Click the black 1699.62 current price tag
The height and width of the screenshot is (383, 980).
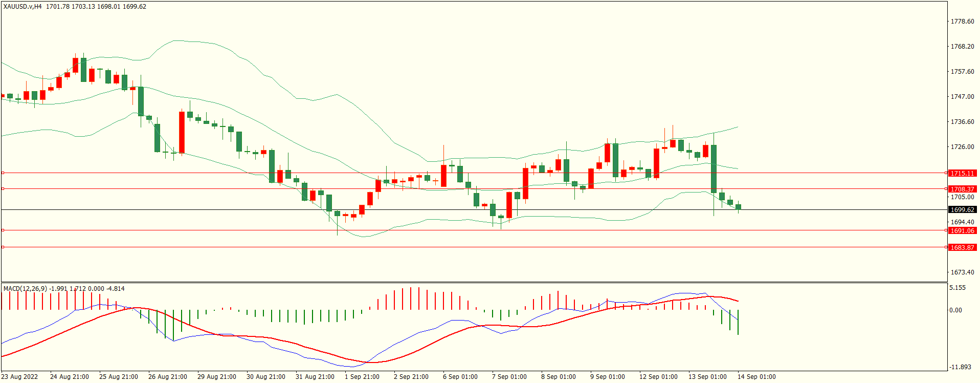pos(962,209)
